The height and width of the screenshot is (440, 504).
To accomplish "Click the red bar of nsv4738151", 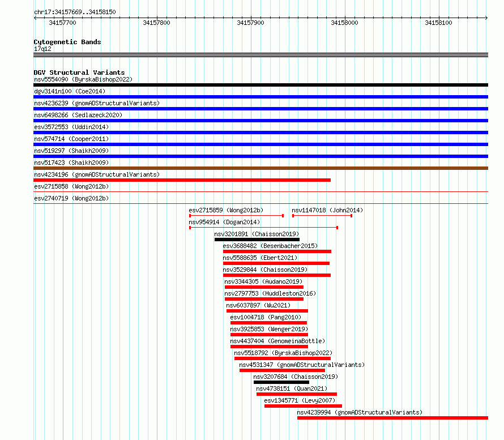I will click(x=297, y=394).
